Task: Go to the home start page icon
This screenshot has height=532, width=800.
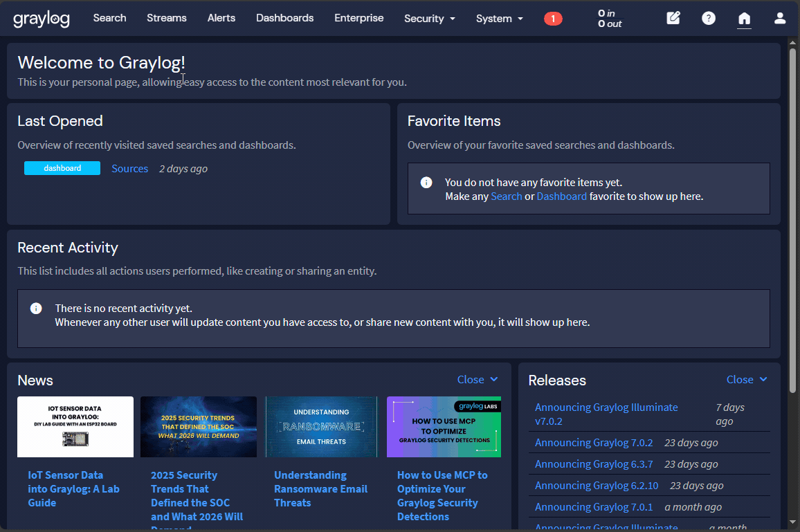Action: (x=744, y=19)
